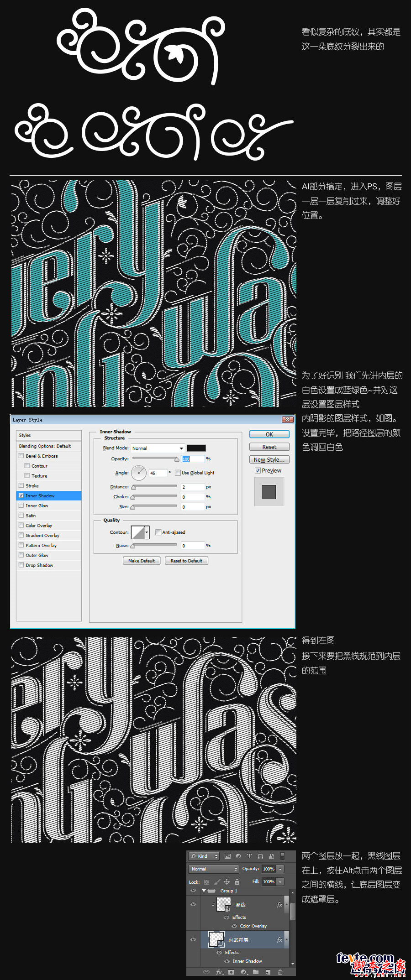Enable the Inner Glow checkbox

point(21,506)
